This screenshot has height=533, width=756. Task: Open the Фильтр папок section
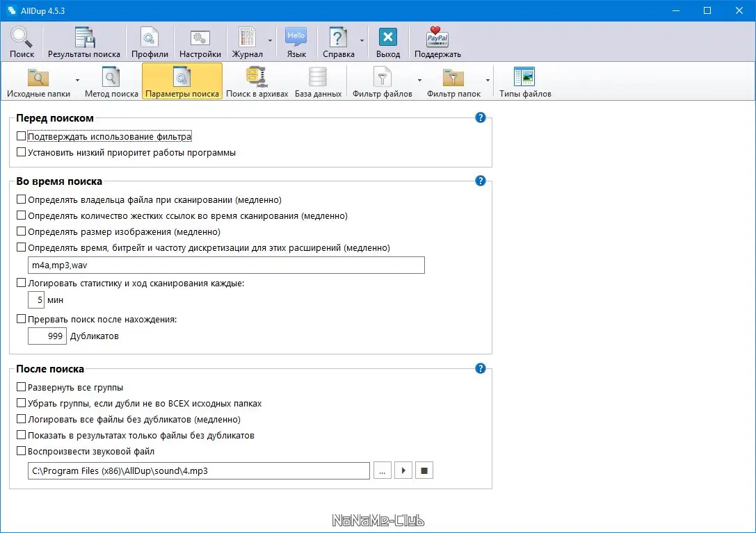(453, 82)
